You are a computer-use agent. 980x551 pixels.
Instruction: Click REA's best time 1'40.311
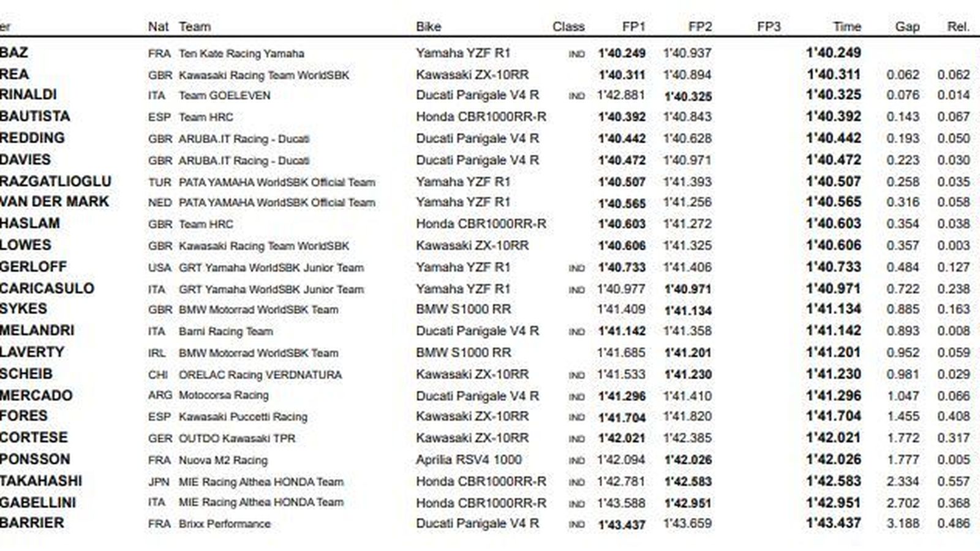(x=833, y=75)
